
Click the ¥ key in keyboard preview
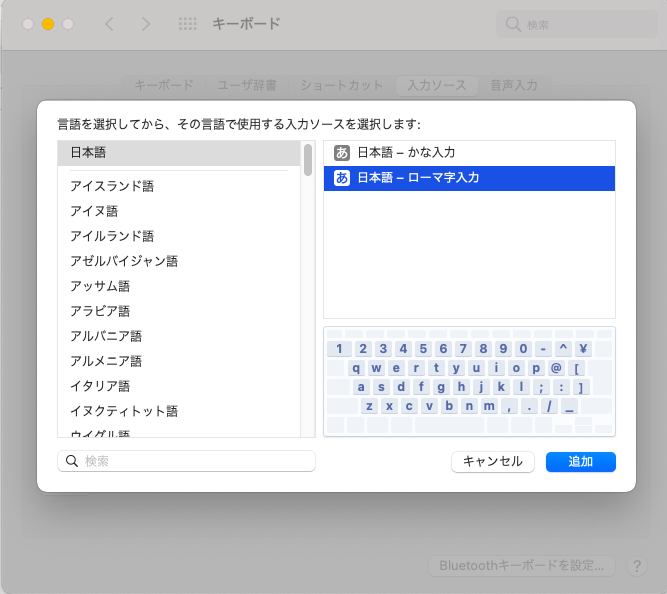583,349
